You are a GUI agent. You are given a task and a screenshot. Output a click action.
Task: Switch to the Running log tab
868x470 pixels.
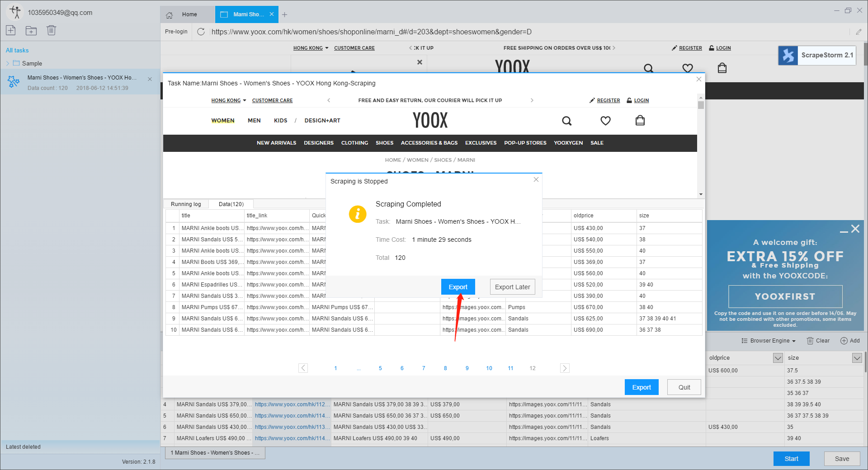[186, 204]
